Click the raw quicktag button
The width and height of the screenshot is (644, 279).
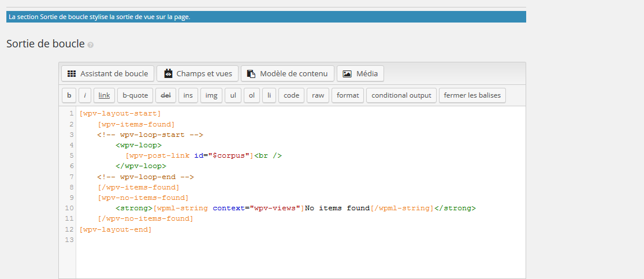(x=318, y=95)
